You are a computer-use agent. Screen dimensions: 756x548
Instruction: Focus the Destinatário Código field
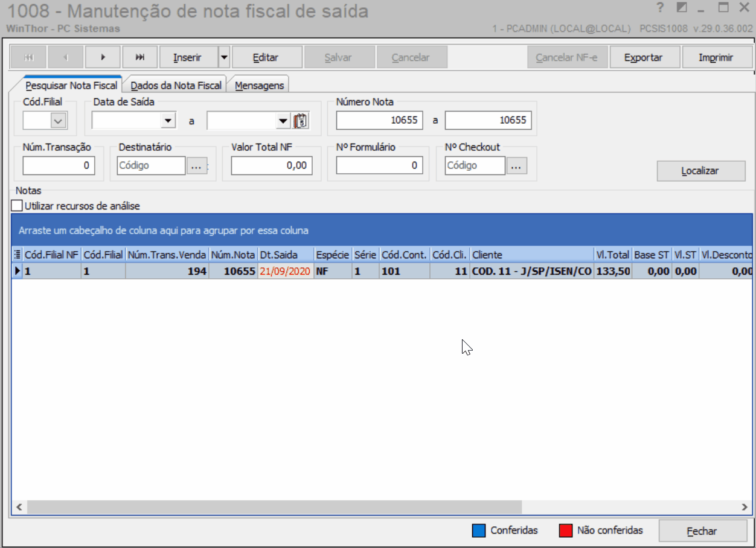coord(151,165)
